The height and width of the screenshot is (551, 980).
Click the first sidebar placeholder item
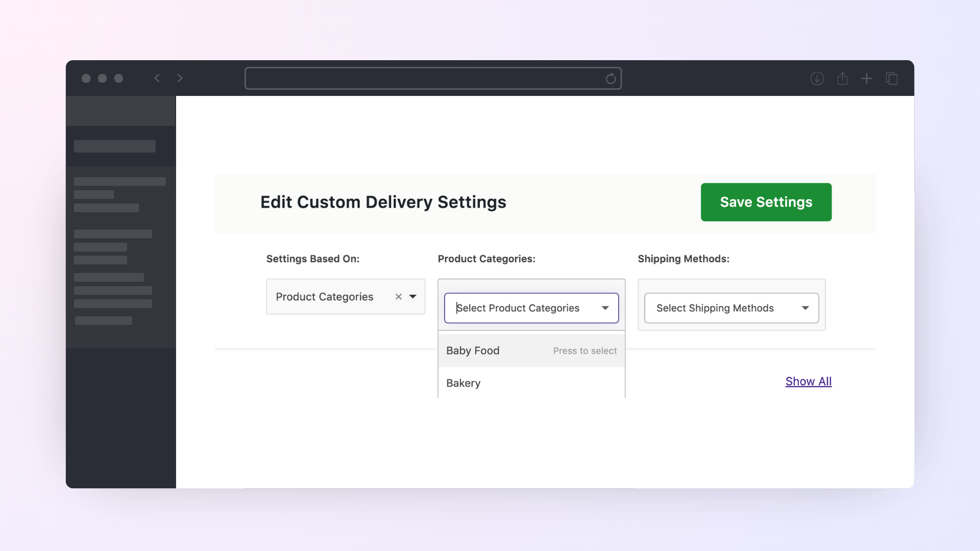(114, 146)
